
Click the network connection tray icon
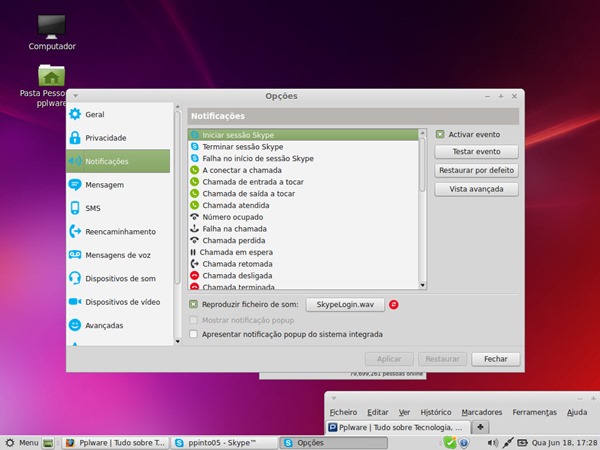(x=508, y=443)
